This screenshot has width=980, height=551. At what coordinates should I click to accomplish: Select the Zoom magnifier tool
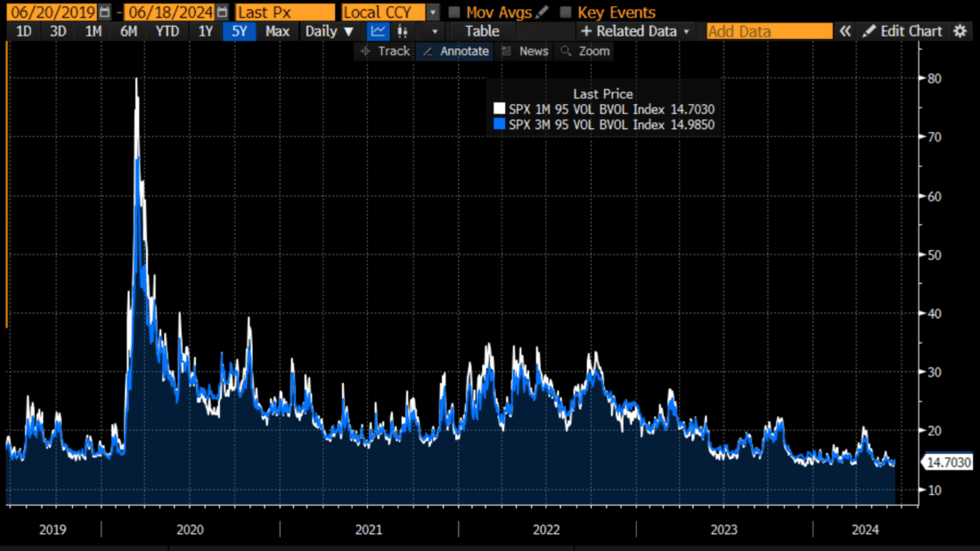click(x=584, y=51)
